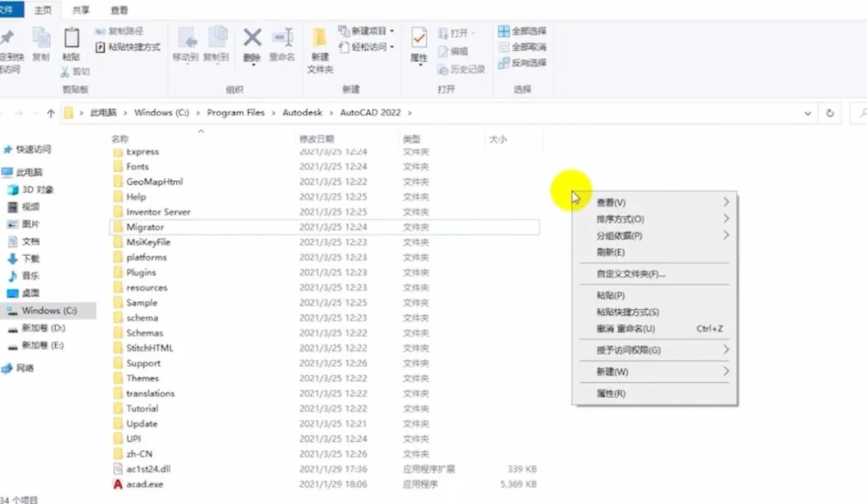The height and width of the screenshot is (504, 867).
Task: Open the New item (新建项目) dropdown
Action: pos(367,31)
